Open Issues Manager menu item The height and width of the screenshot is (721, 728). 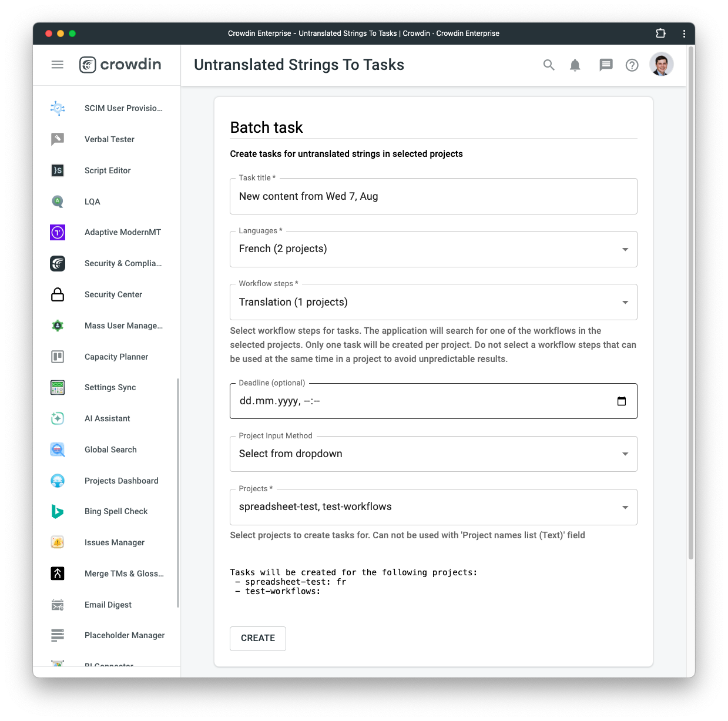106,542
